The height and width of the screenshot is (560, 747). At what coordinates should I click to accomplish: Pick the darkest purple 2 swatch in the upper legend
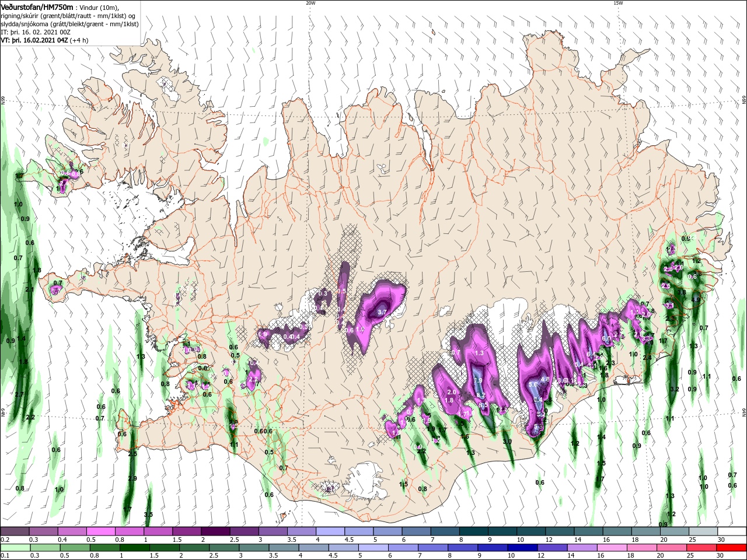tap(215, 531)
